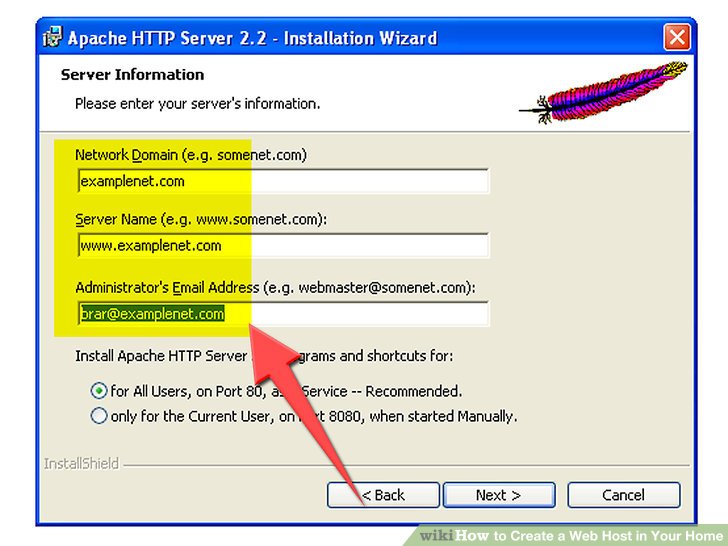728x546 pixels.
Task: Click the Apache HTTP Server 2.2 title bar text
Action: [252, 39]
